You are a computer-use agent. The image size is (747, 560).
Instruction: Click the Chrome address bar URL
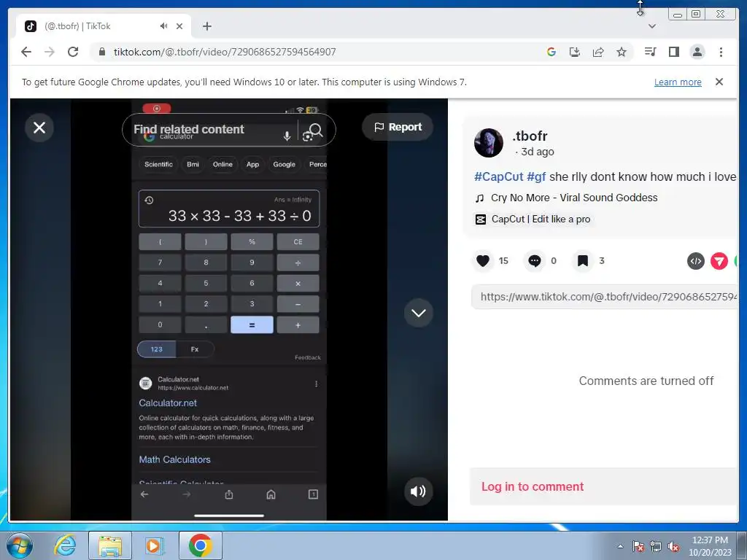pos(225,52)
